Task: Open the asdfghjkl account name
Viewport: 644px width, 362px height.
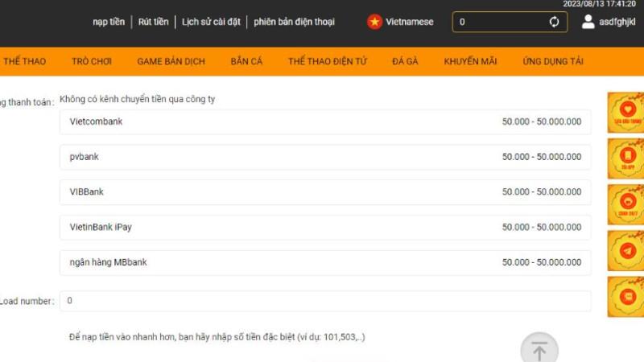Action: pos(617,22)
